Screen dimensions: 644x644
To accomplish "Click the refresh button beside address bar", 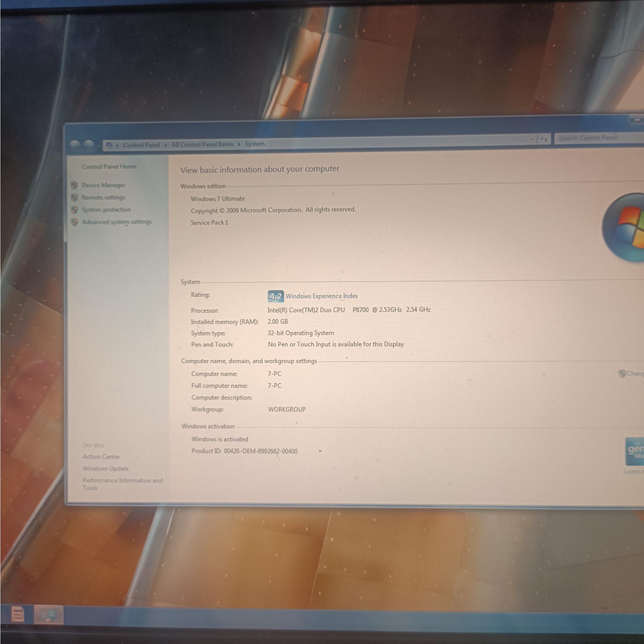I will (544, 139).
